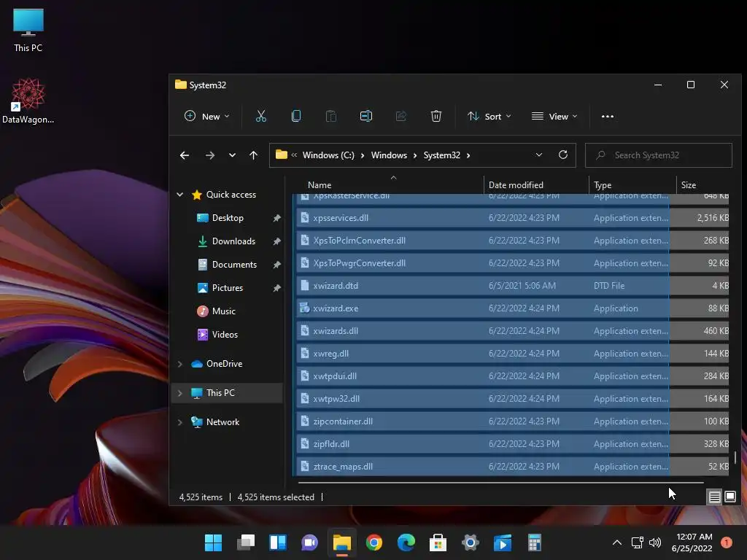The image size is (747, 560).
Task: Open recent locations dropdown arrow
Action: pyautogui.click(x=232, y=155)
